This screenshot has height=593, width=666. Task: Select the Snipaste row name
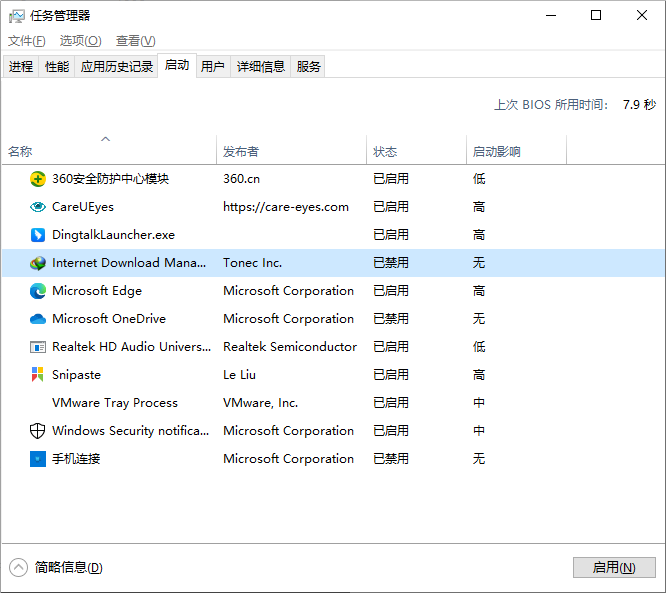(x=76, y=375)
